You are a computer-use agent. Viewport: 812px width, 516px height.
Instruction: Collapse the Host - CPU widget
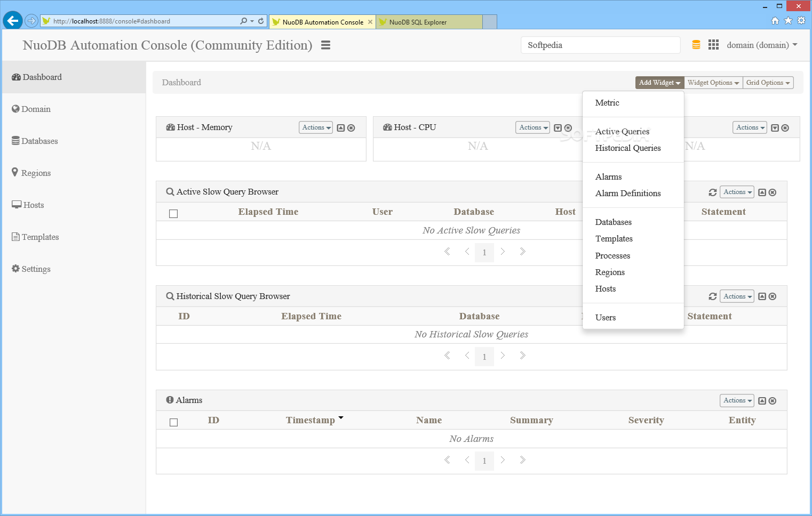558,128
